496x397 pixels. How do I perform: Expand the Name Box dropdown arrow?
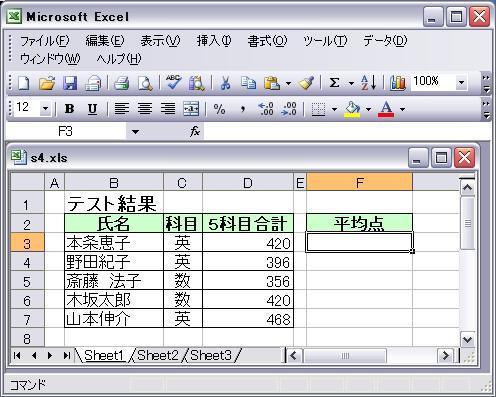(x=135, y=132)
